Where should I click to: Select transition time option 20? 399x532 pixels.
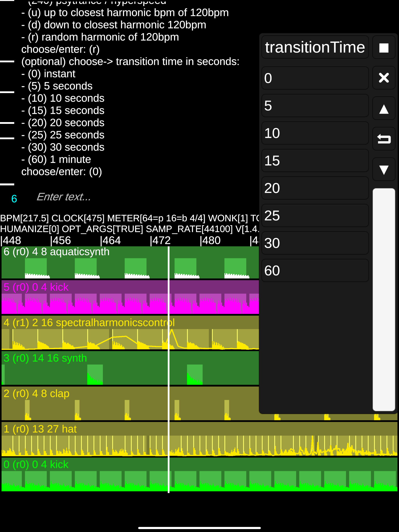pyautogui.click(x=315, y=188)
